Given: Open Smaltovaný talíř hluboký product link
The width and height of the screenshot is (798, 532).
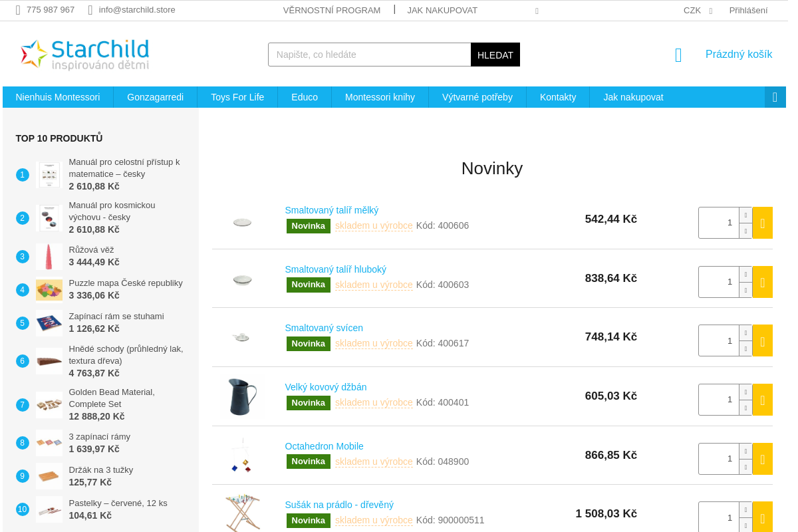Looking at the screenshot, I should (x=335, y=269).
